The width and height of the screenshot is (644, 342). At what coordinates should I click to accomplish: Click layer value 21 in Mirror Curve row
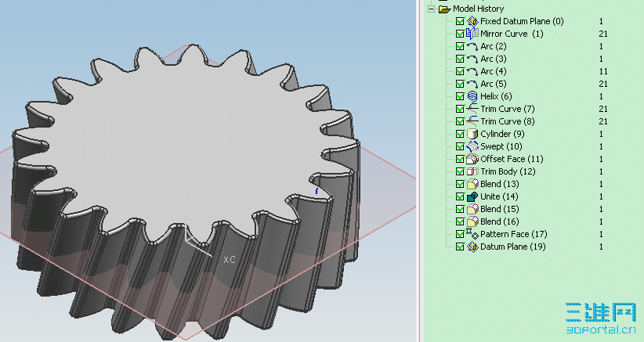click(x=603, y=34)
